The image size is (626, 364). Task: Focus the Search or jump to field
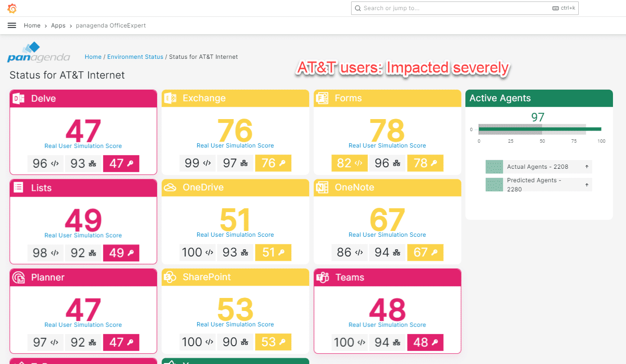pos(464,8)
